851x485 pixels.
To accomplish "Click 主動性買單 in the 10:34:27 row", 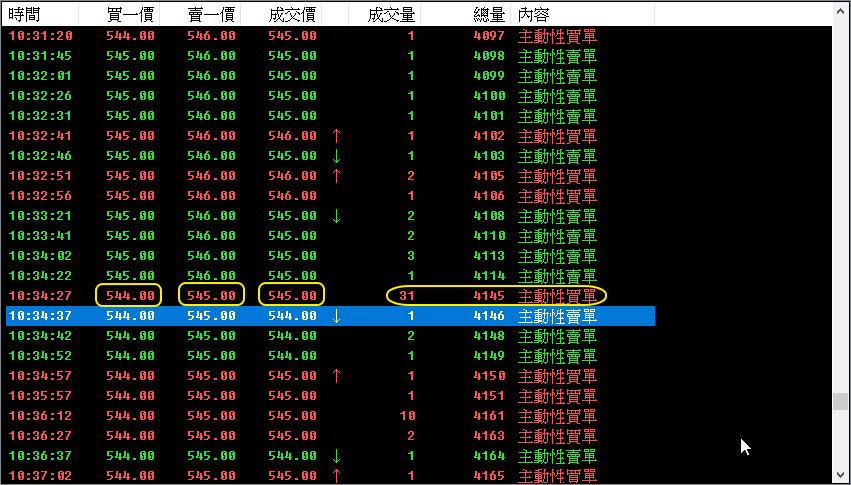I will click(557, 296).
